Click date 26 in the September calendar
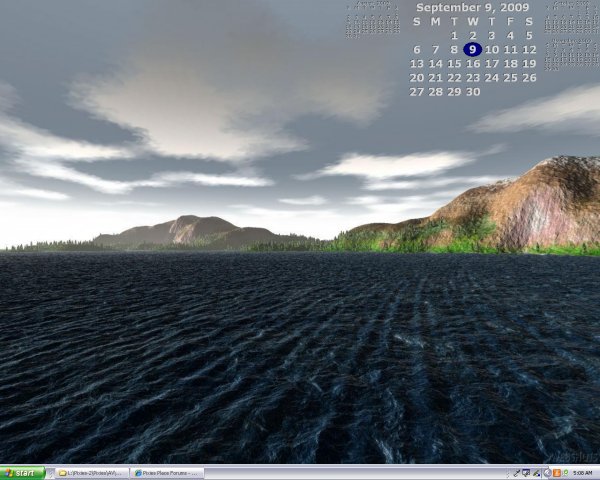Image resolution: width=600 pixels, height=480 pixels. pos(529,77)
